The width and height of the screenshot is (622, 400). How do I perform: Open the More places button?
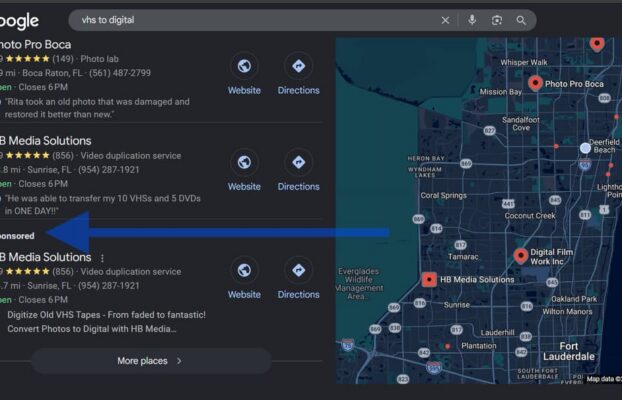click(151, 361)
